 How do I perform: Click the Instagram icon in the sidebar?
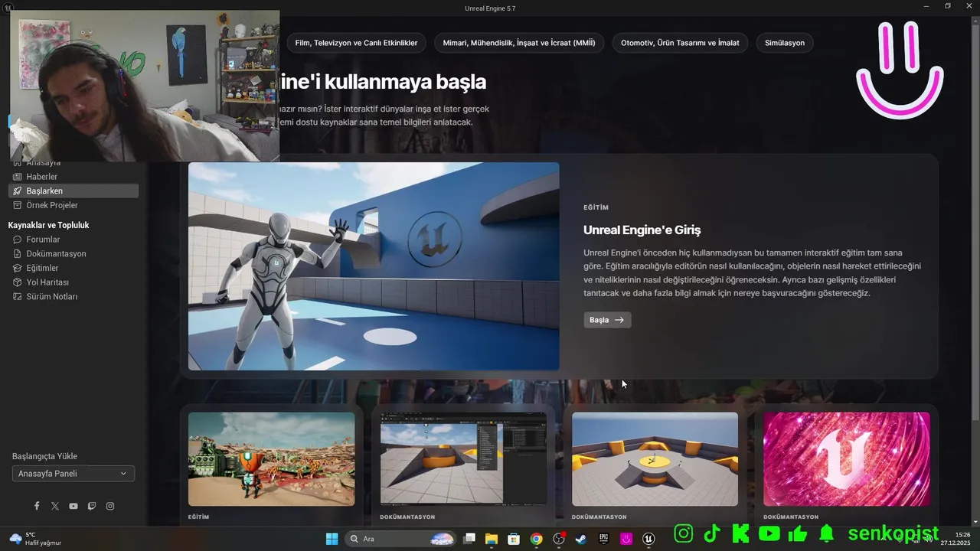click(x=110, y=506)
